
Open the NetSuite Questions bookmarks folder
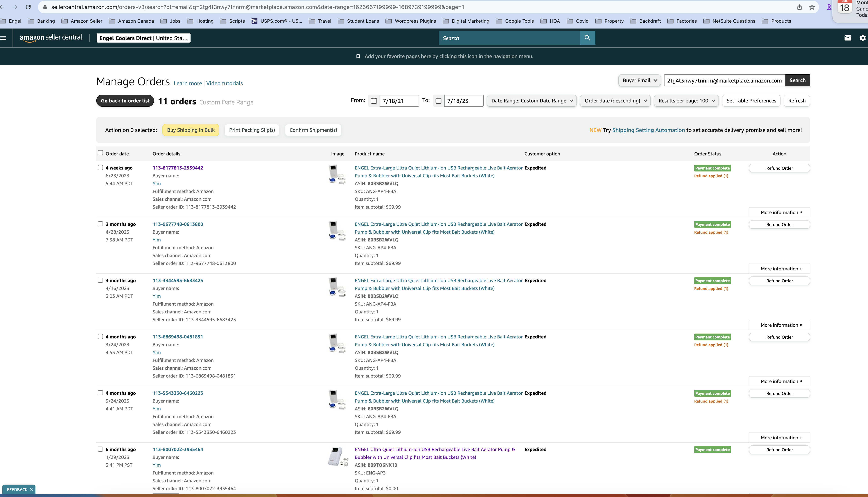(x=729, y=21)
